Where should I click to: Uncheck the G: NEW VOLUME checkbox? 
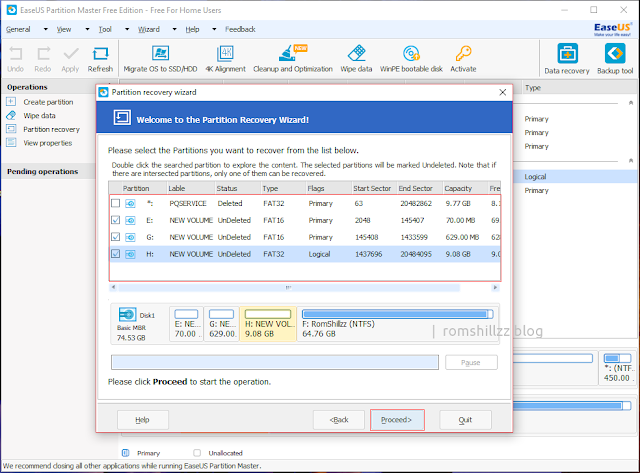(116, 237)
